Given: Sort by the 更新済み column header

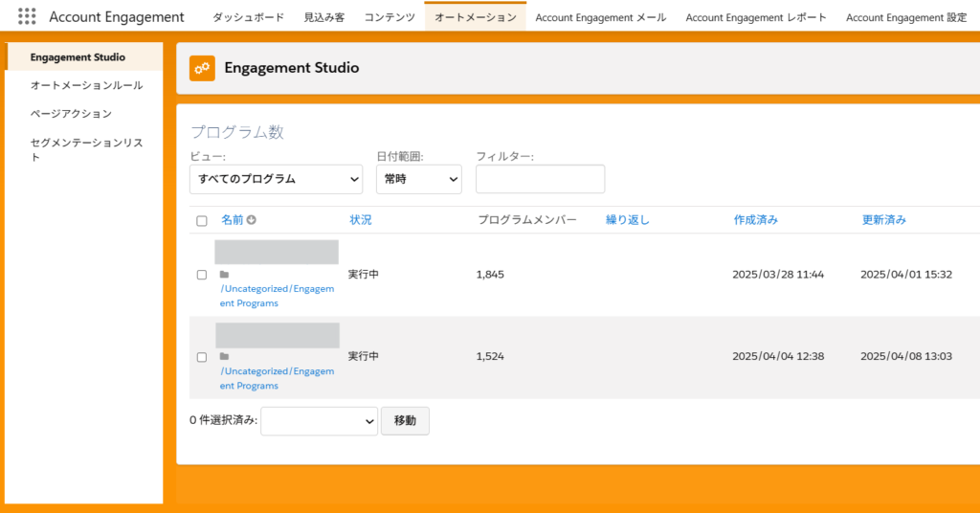Looking at the screenshot, I should (x=883, y=220).
